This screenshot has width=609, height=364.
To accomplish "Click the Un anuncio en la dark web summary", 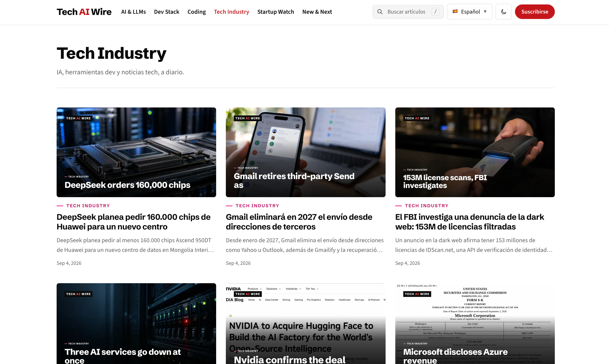I will 474,245.
